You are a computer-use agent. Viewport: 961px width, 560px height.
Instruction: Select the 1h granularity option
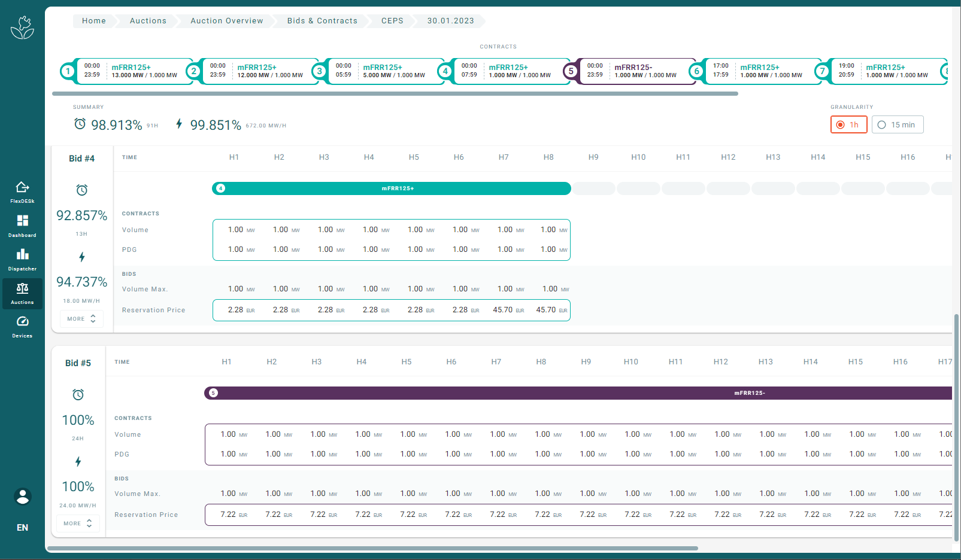pyautogui.click(x=848, y=124)
